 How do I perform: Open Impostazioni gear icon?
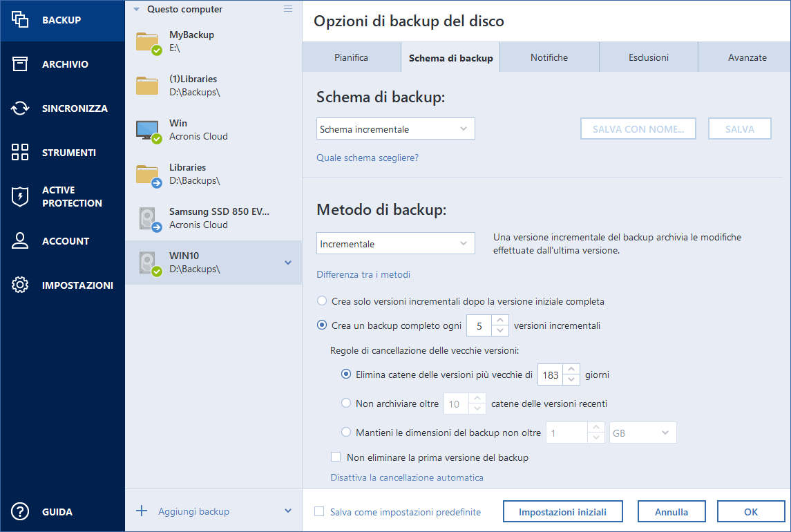pos(21,285)
